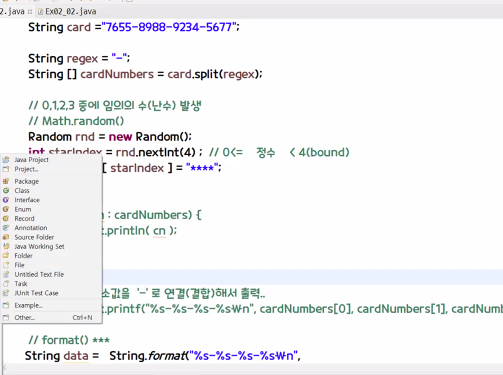The image size is (503, 375).
Task: Click the Project... wizard icon
Action: [6, 169]
